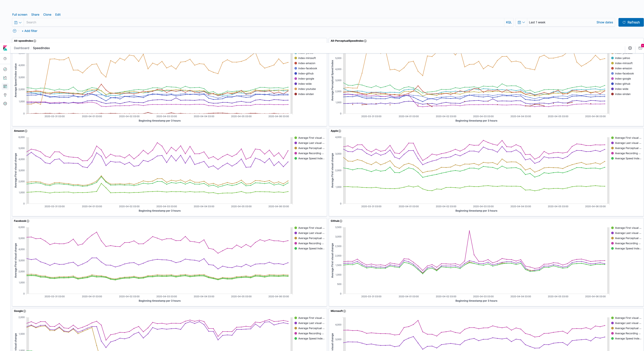Toggle index-youtube series in All-speedIndex legend
The height and width of the screenshot is (351, 644).
(307, 89)
